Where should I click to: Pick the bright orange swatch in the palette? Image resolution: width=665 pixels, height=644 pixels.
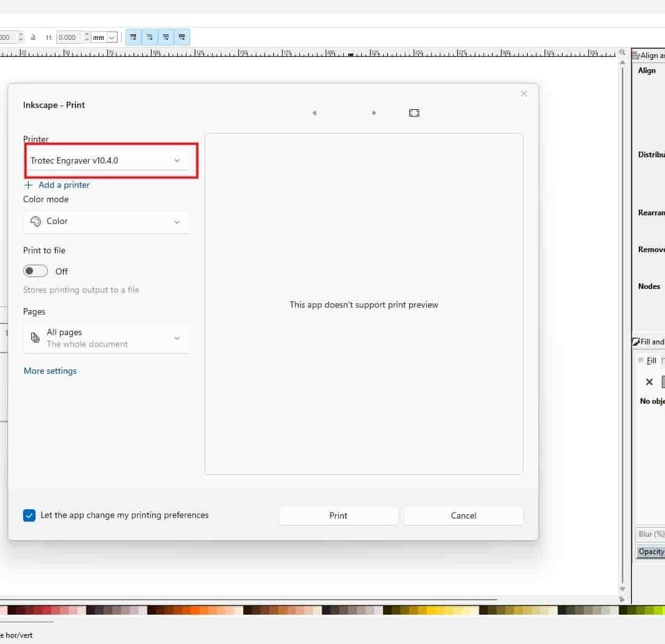tap(195, 610)
